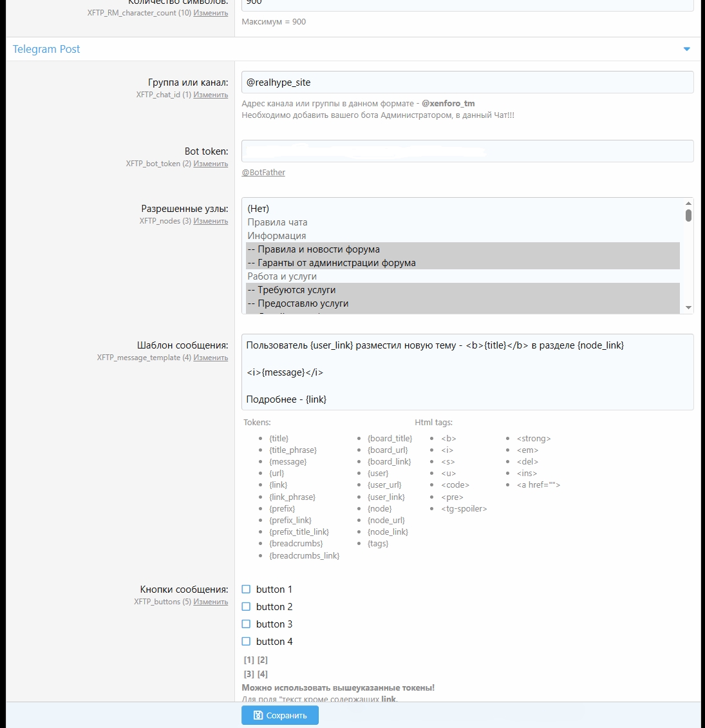Click Изменить link for XFTP_bot_token

[x=211, y=164]
